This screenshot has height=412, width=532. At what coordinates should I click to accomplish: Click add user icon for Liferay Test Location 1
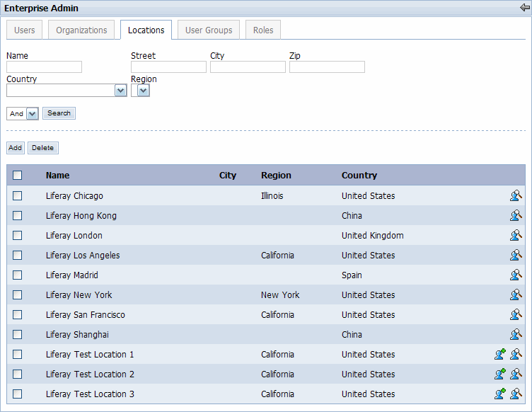click(x=500, y=355)
